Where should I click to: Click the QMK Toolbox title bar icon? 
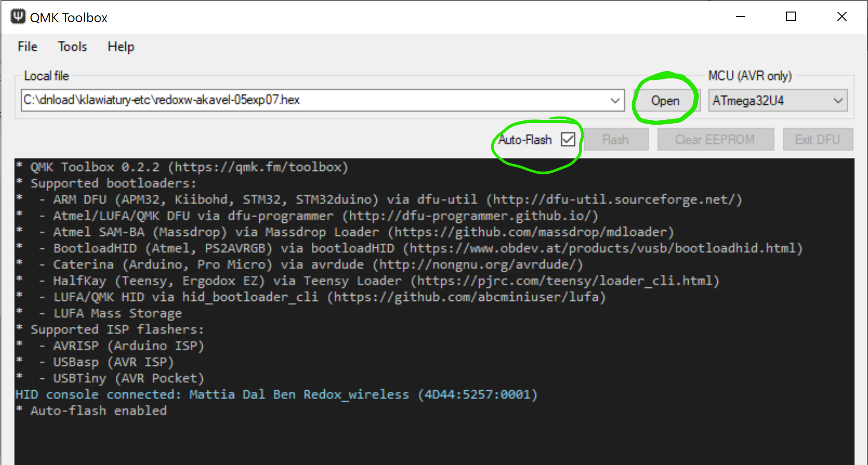point(18,17)
